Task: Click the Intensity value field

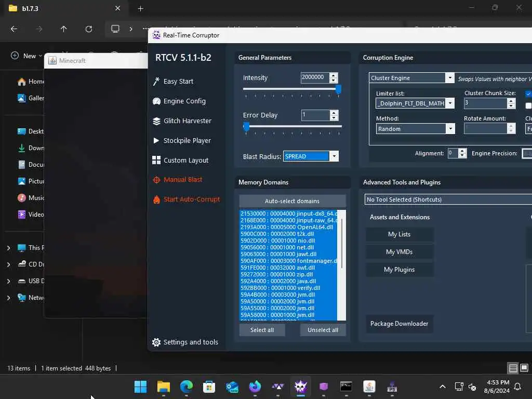Action: pyautogui.click(x=315, y=77)
